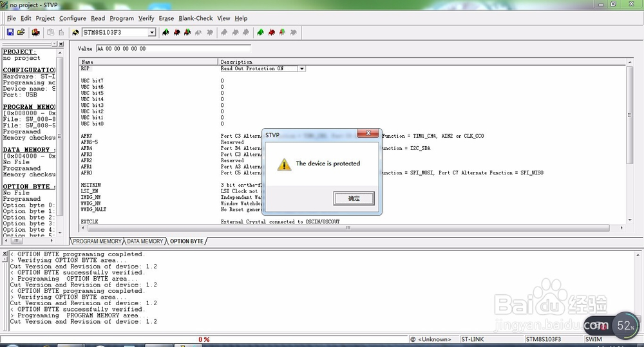644x347 pixels.
Task: Open the File menu
Action: coord(12,18)
